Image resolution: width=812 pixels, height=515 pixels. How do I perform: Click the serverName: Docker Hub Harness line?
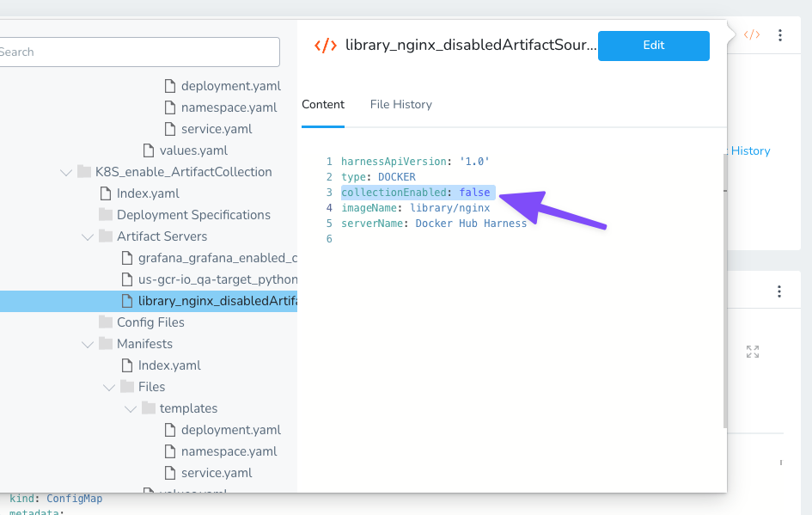point(433,224)
